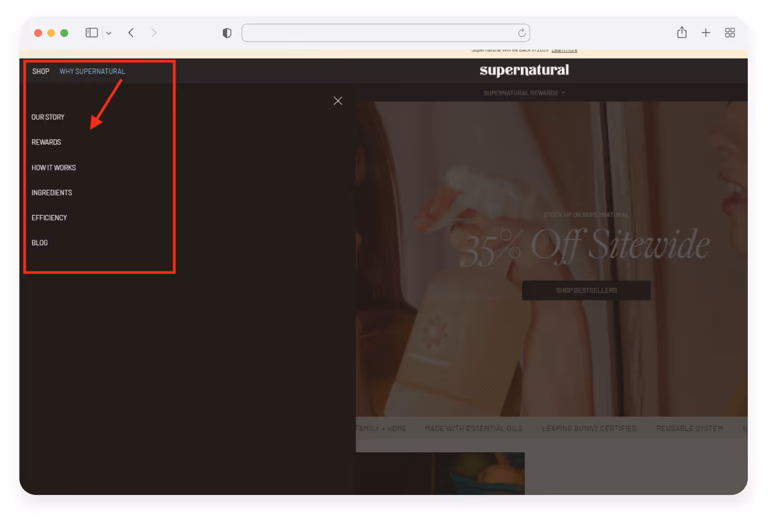Screen dimensions: 768x532
Task: Open the REWARDS menu item
Action: (46, 142)
